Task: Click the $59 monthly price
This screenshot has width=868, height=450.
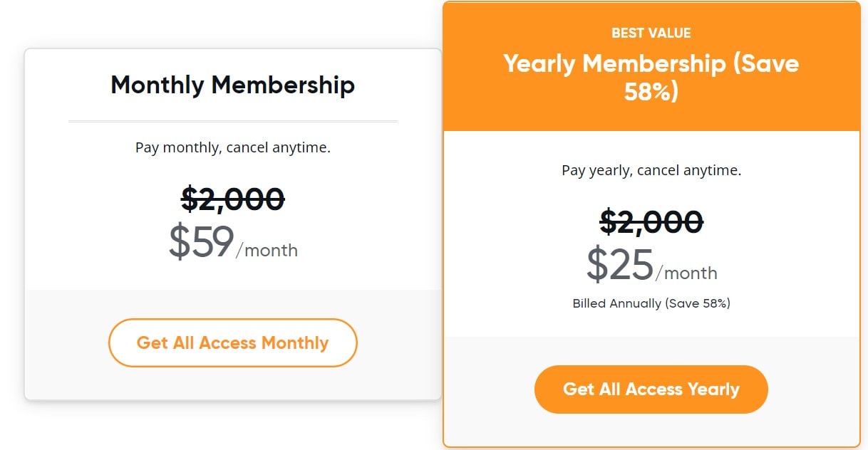Action: 202,242
